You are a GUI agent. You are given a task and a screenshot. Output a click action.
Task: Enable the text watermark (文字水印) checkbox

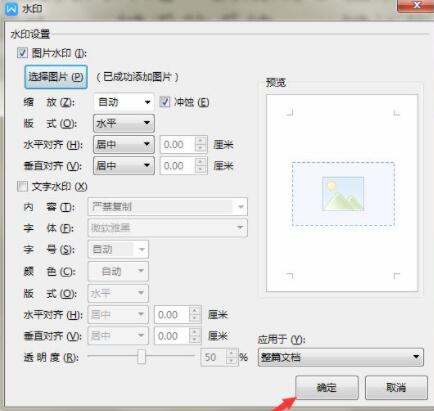pos(22,187)
